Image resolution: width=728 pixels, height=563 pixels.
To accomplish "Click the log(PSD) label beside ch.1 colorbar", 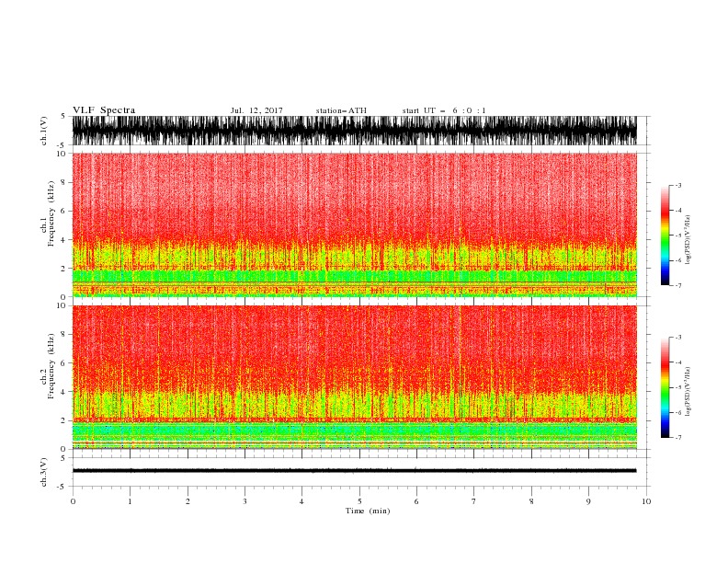I will (x=688, y=240).
